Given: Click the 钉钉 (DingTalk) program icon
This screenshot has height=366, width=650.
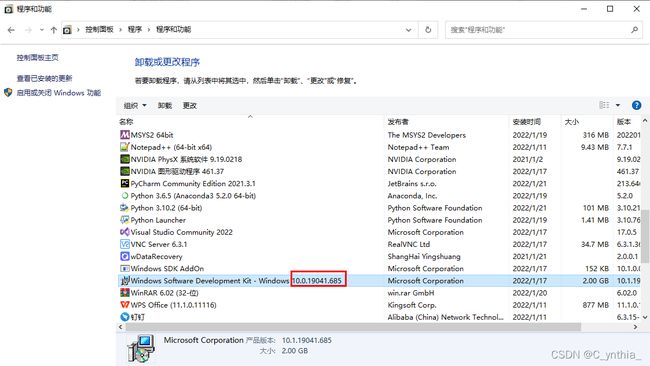Looking at the screenshot, I should pyautogui.click(x=124, y=317).
